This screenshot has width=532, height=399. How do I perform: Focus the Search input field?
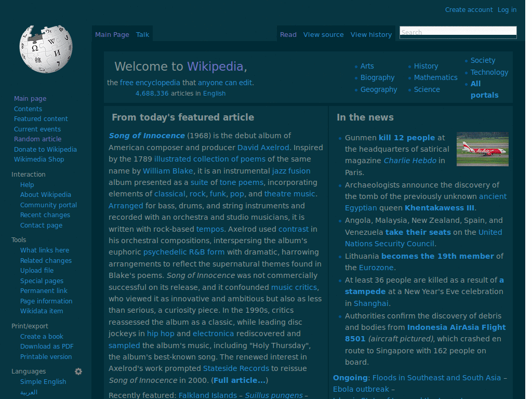coord(458,32)
